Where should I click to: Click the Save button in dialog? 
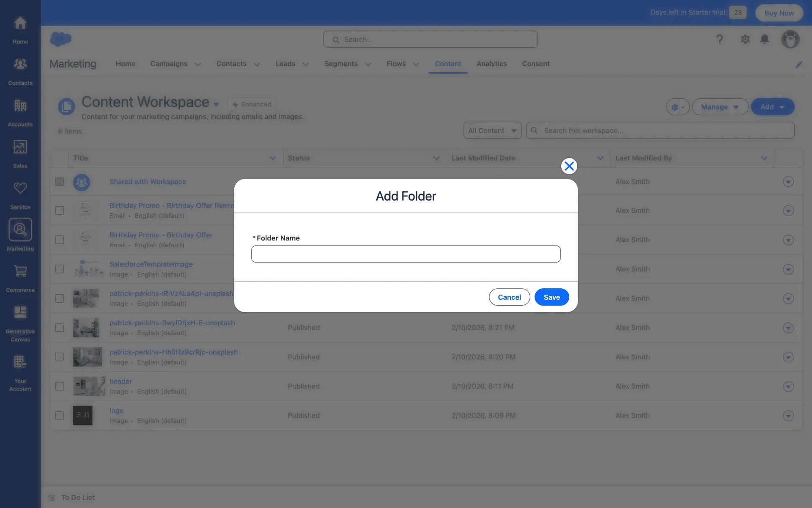click(x=551, y=297)
